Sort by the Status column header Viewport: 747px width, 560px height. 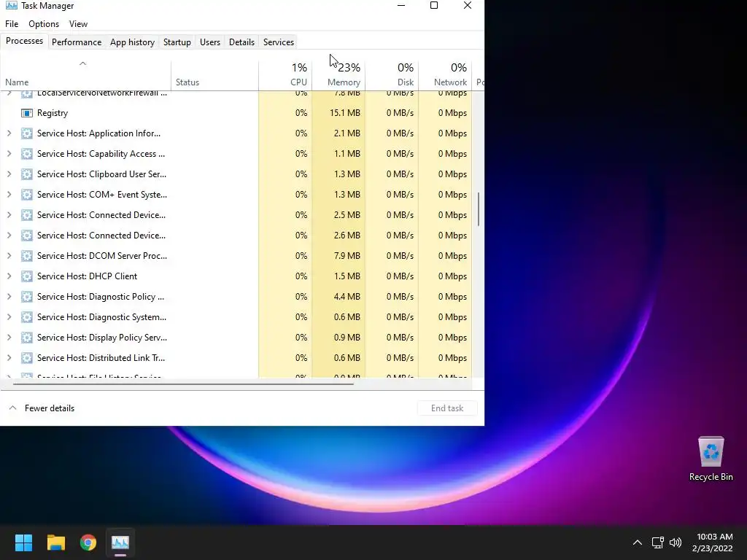tap(215, 75)
